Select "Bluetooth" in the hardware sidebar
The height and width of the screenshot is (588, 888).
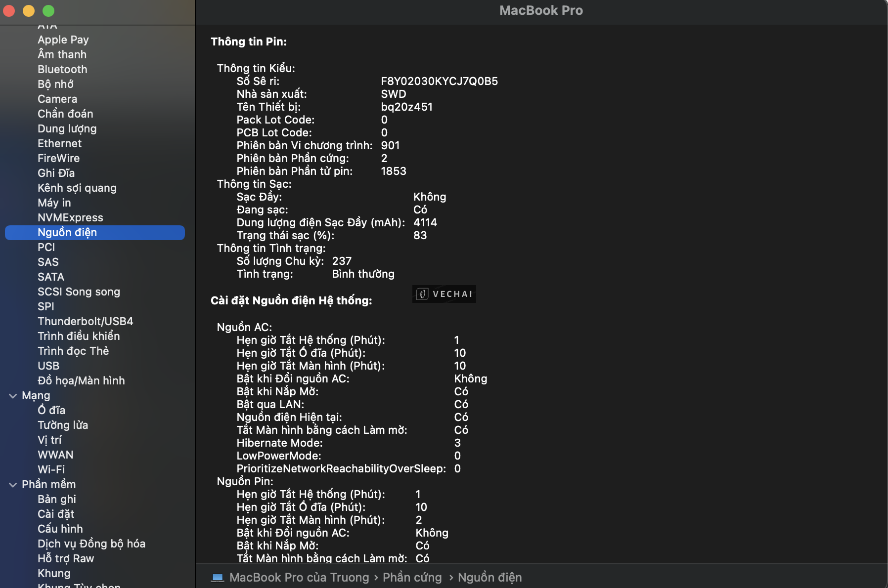point(62,69)
